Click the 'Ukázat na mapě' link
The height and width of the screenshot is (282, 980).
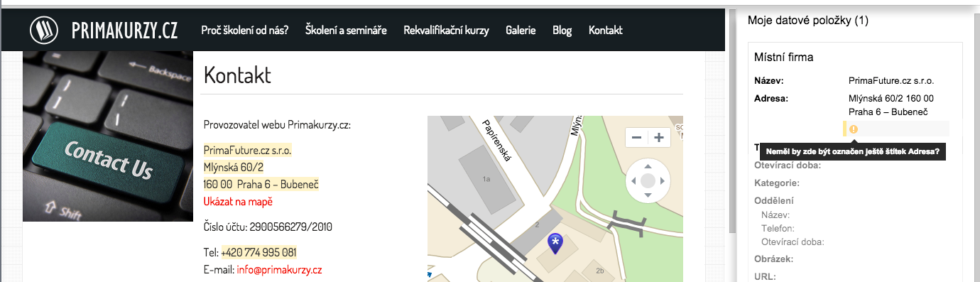pos(238,202)
